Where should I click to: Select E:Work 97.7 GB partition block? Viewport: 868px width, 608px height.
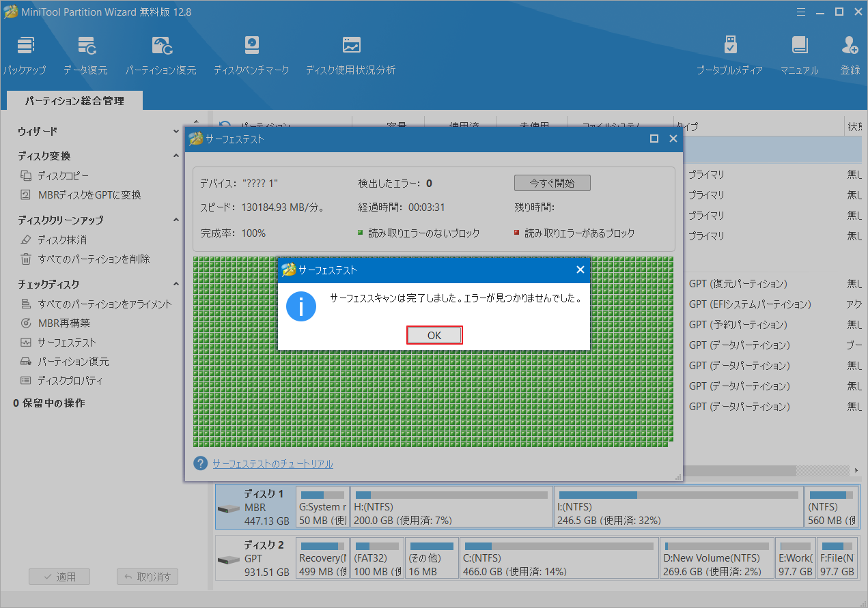796,558
